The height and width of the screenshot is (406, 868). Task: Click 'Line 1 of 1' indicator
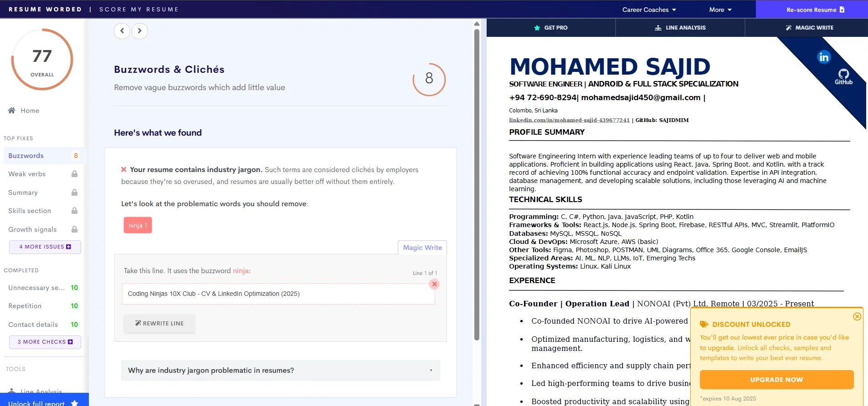(x=425, y=273)
